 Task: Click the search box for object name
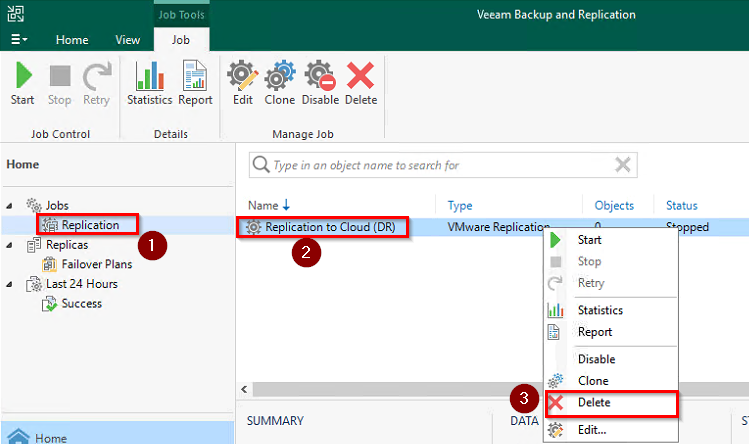[x=443, y=165]
